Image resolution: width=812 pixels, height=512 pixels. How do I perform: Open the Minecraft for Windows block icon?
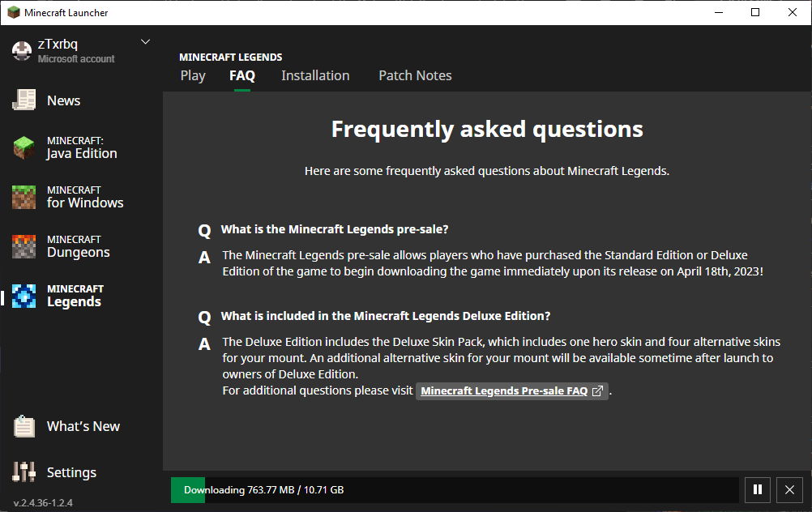tap(24, 197)
